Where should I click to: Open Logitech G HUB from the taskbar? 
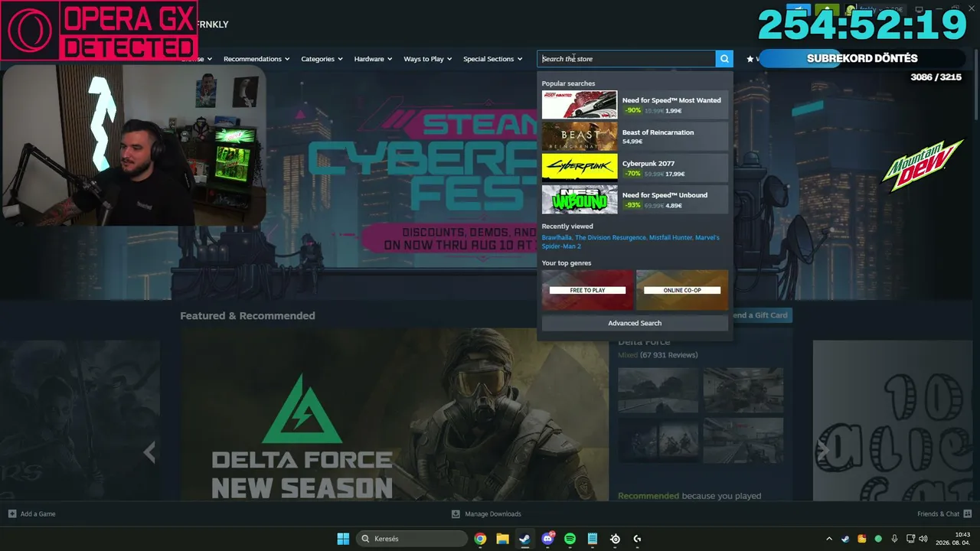click(x=637, y=539)
